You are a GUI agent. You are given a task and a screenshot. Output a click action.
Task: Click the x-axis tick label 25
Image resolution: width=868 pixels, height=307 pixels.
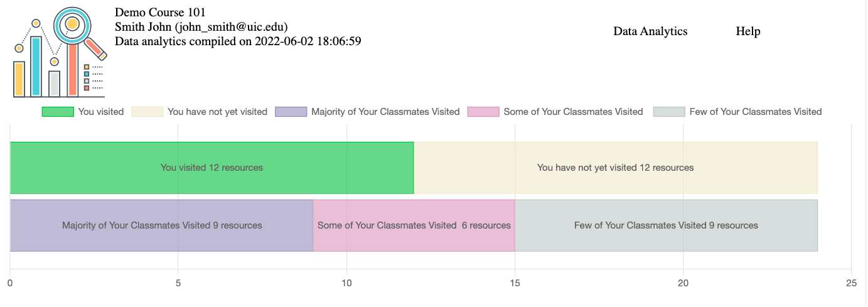[x=851, y=283]
